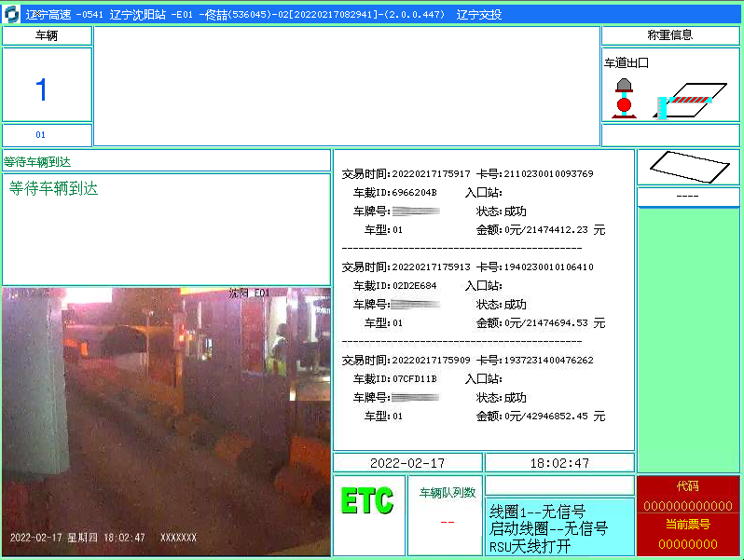
Task: Select the transaction with OBU ID 02D2E684
Action: point(474,294)
